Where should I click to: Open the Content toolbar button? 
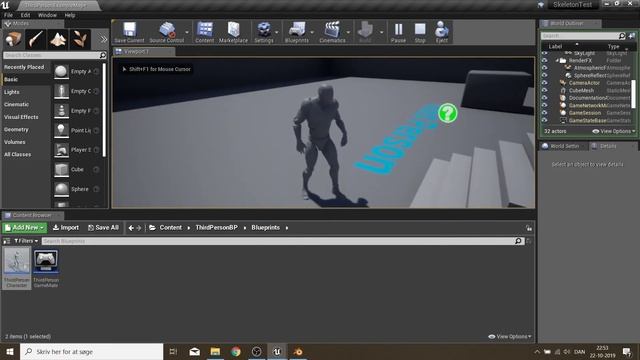pos(204,30)
